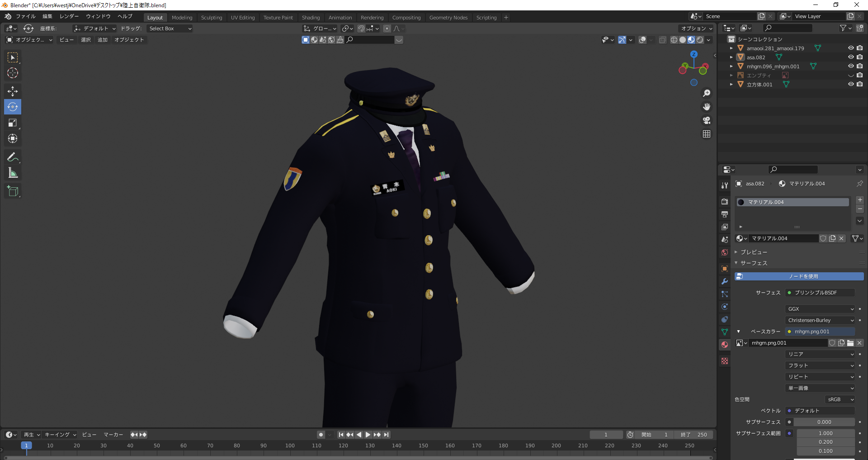Toggle camera view in viewport
Screen dimensions: 868x460
[707, 120]
